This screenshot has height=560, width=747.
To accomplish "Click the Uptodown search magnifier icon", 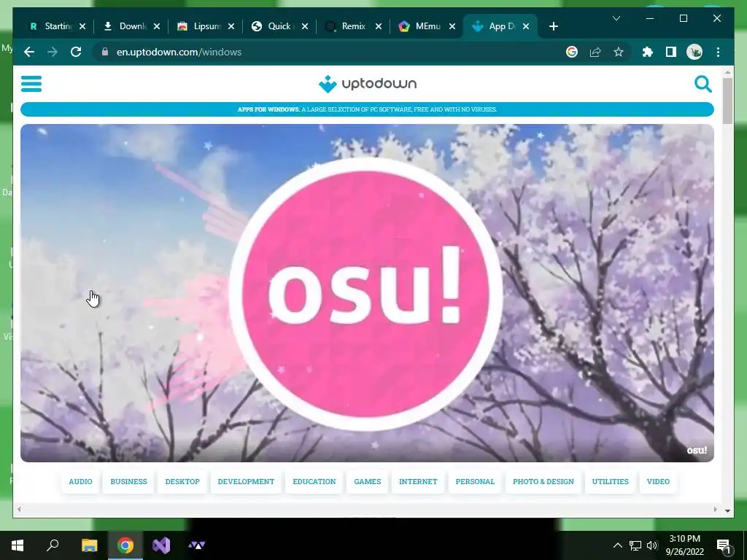I will pyautogui.click(x=703, y=84).
